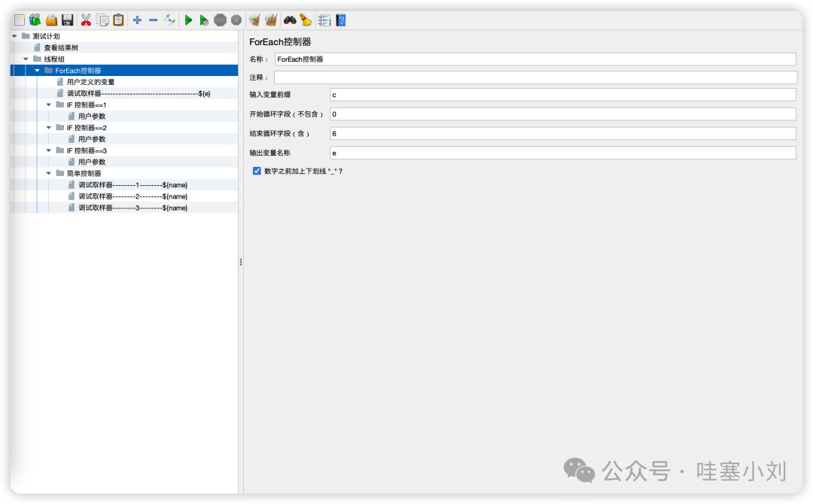
Task: Click the Stop sign icon
Action: tap(221, 20)
